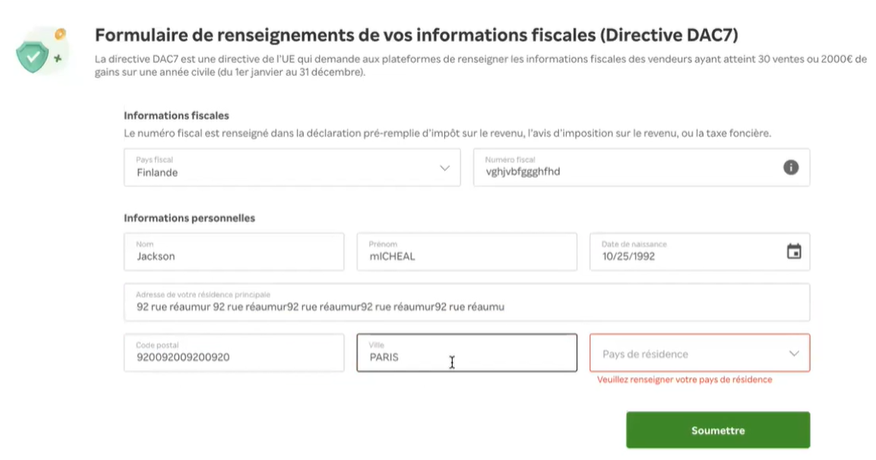The width and height of the screenshot is (876, 460).
Task: Click the Date de naissance value 10/25/1992
Action: click(628, 256)
